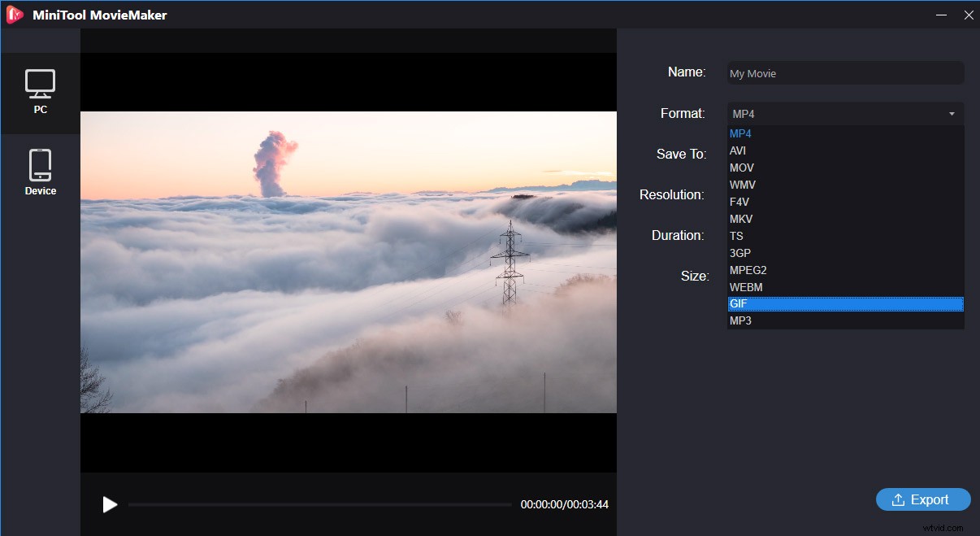Image resolution: width=980 pixels, height=536 pixels.
Task: Switch to the PC tab
Action: click(41, 92)
